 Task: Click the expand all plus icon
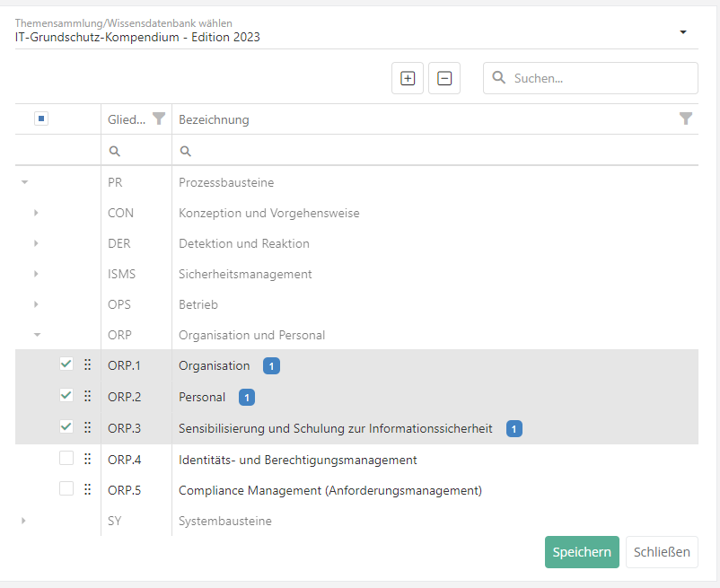408,78
